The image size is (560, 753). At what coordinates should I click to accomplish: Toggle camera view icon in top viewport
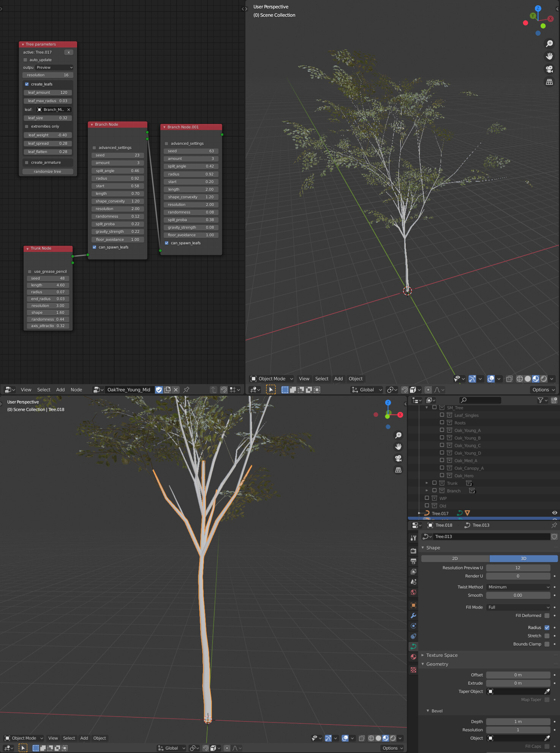point(549,69)
